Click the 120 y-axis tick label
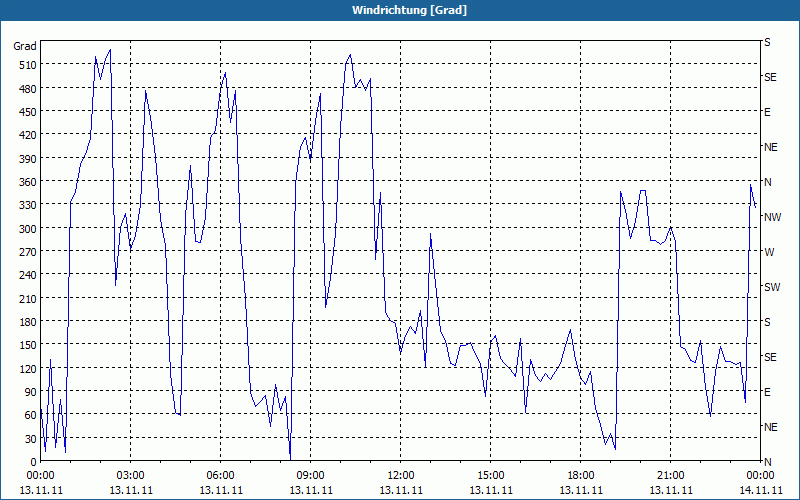Viewport: 800px width, 500px height. click(x=29, y=369)
